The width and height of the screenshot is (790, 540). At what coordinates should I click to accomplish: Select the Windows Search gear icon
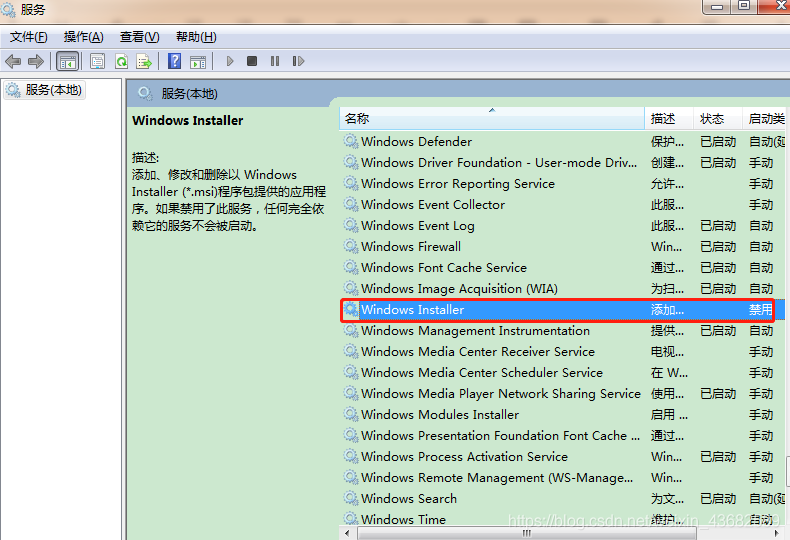[351, 498]
